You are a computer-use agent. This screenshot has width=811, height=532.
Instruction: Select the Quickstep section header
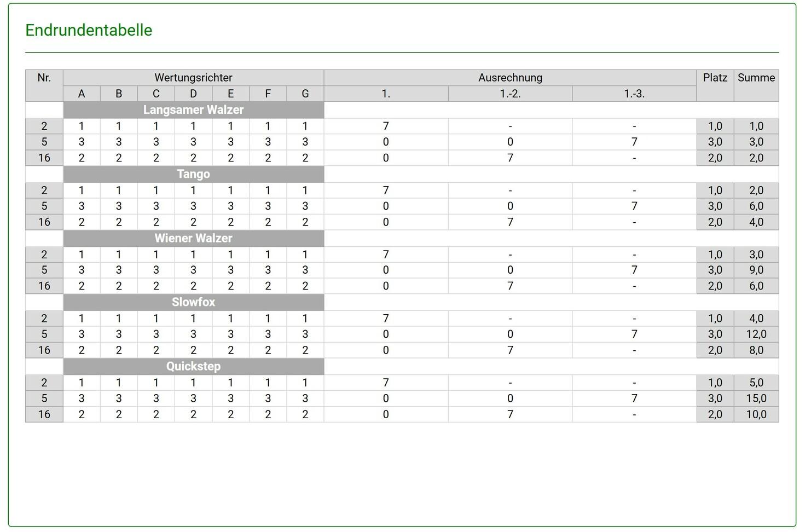pyautogui.click(x=193, y=366)
